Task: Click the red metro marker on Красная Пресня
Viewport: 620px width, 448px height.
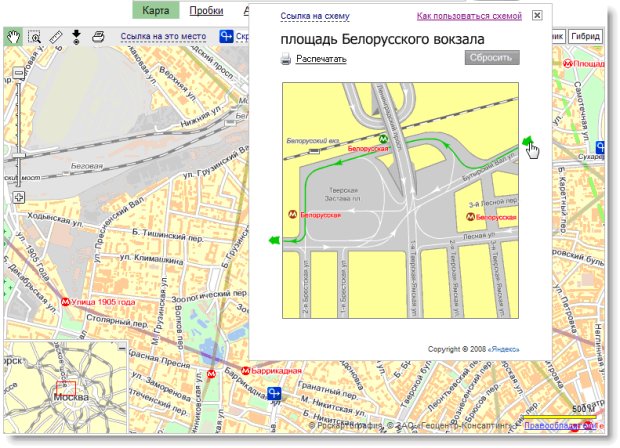Action: click(212, 374)
